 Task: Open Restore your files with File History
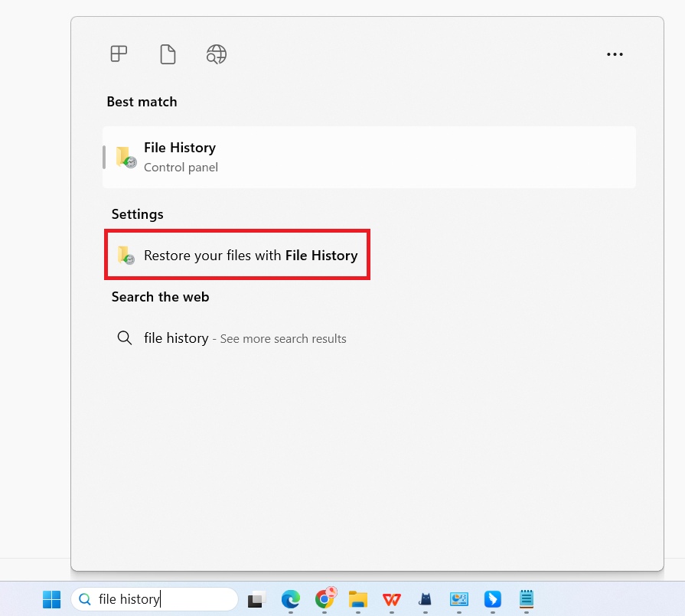[x=237, y=255]
